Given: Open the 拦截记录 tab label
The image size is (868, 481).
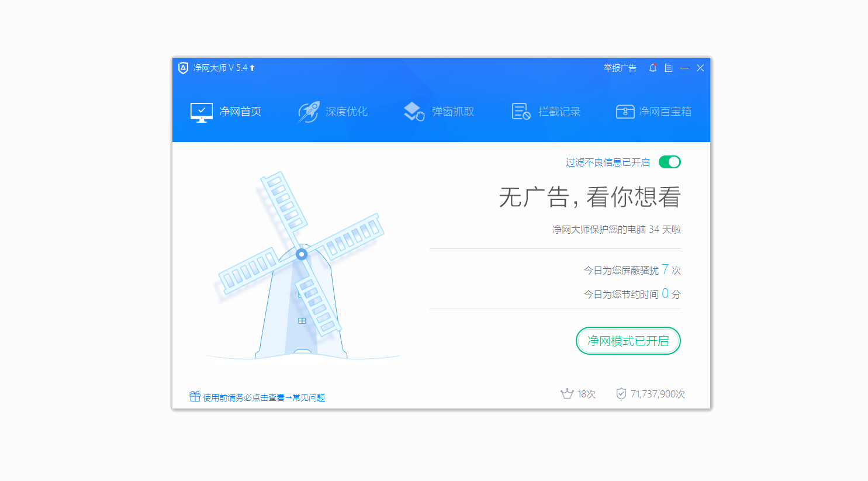Looking at the screenshot, I should 559,112.
